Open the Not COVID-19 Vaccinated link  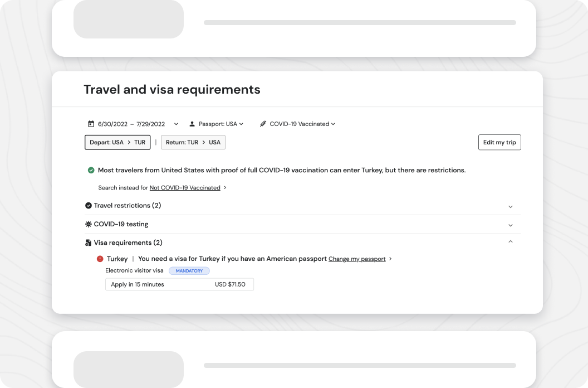185,188
